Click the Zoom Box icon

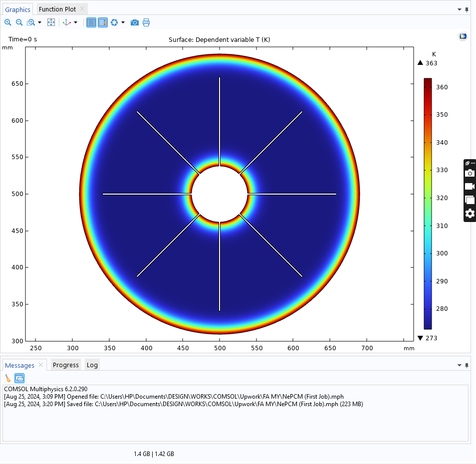click(x=31, y=22)
